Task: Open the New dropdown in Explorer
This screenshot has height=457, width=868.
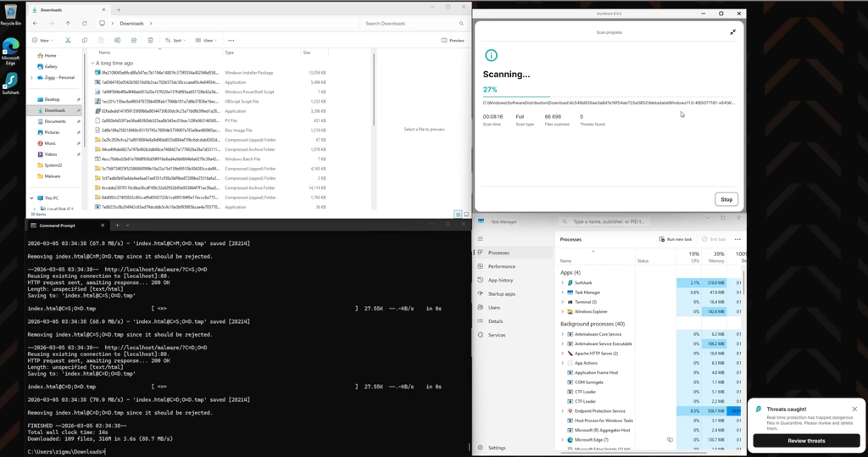Action: pos(42,41)
